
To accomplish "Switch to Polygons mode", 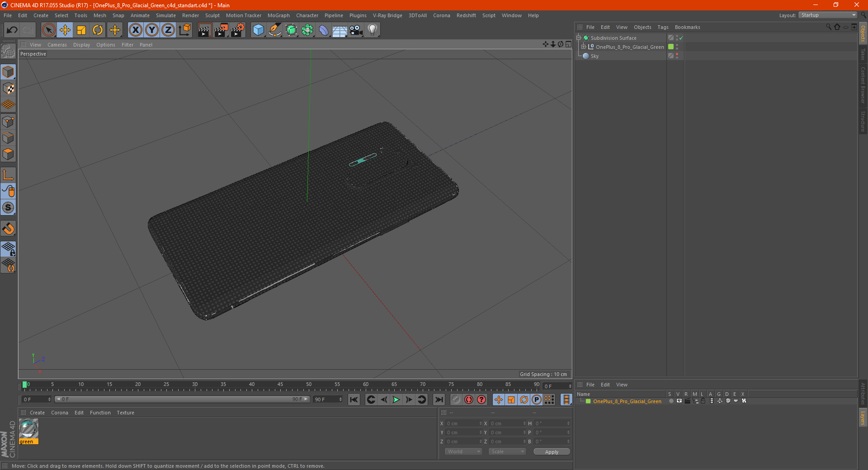I will 8,155.
